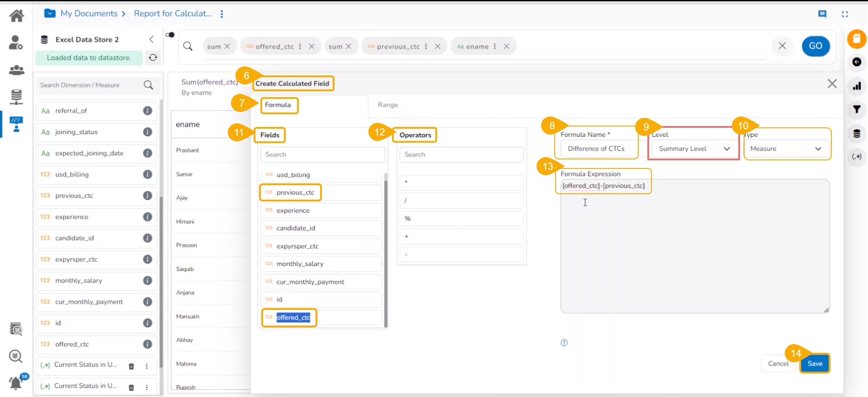
Task: Open the chart type icon on right panel
Action: [x=856, y=86]
